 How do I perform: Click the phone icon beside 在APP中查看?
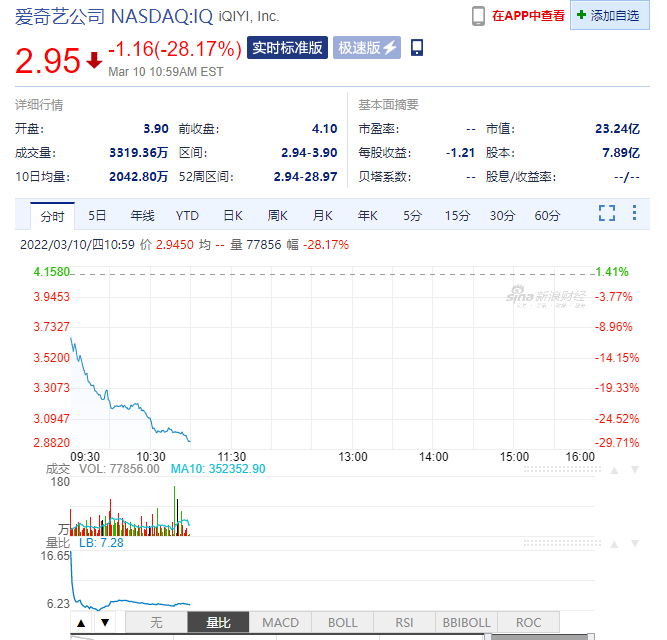[478, 16]
